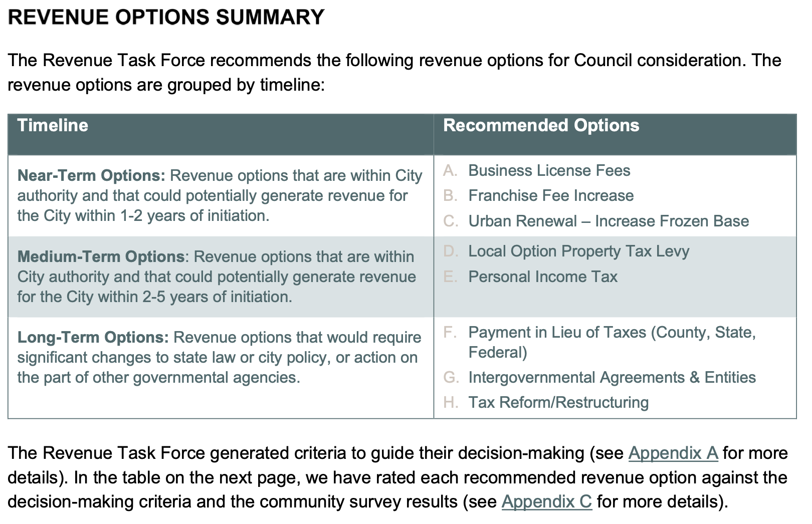The width and height of the screenshot is (812, 524).
Task: Open the Appendix C link
Action: (x=546, y=501)
